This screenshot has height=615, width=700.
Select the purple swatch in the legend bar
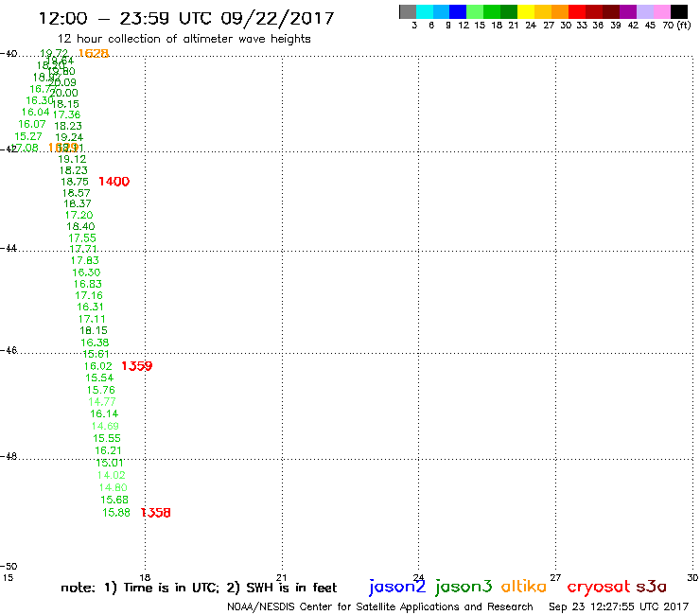pos(628,11)
